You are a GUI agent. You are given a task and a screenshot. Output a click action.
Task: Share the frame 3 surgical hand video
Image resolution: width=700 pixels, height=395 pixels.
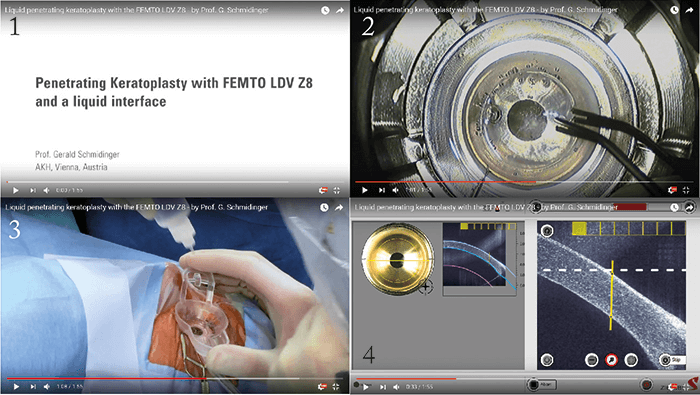click(x=339, y=208)
